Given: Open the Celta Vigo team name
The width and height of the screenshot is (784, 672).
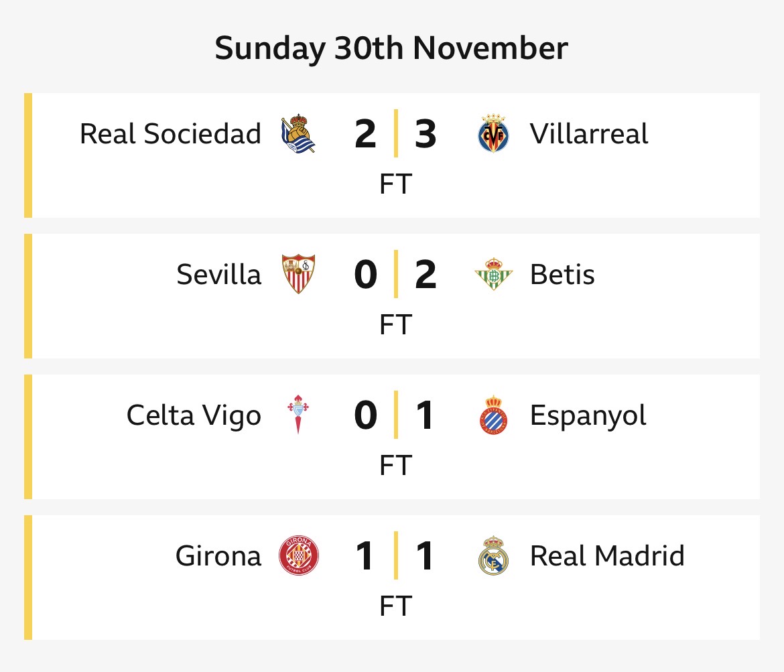Looking at the screenshot, I should (194, 415).
